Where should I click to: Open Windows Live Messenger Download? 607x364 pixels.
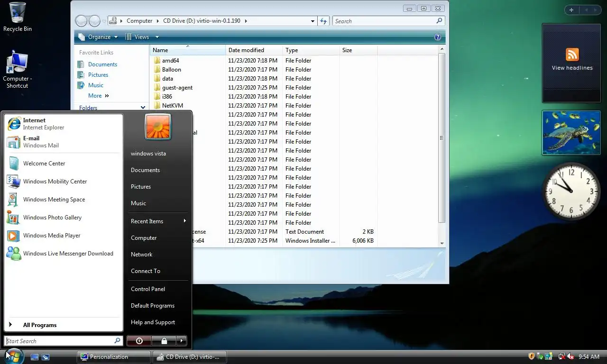pyautogui.click(x=64, y=254)
